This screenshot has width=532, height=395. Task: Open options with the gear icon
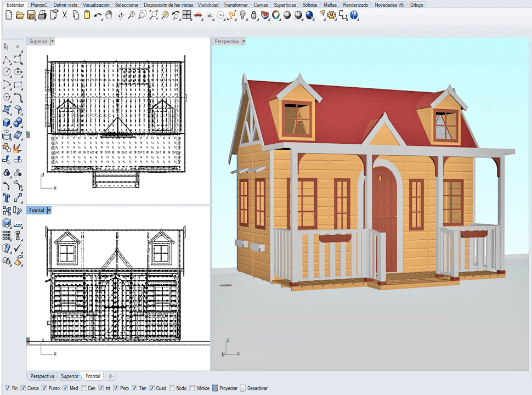pyautogui.click(x=331, y=15)
